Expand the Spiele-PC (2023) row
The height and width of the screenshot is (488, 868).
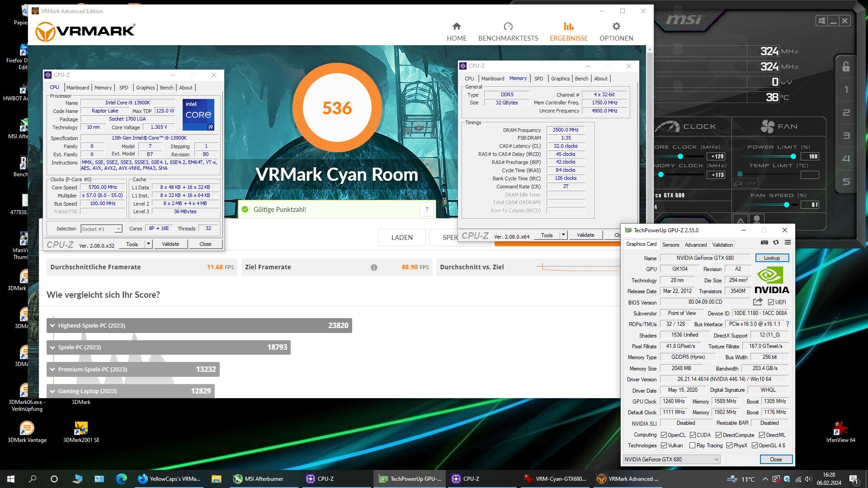coord(168,347)
